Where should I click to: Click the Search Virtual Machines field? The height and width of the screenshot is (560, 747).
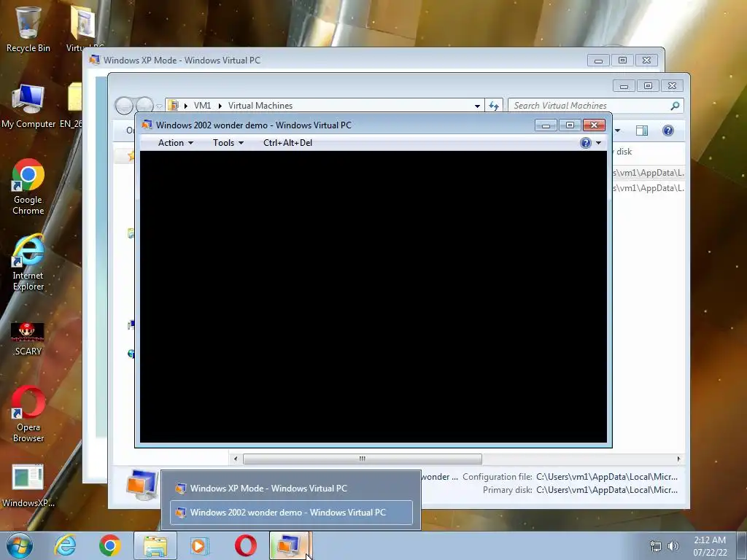[x=589, y=106]
